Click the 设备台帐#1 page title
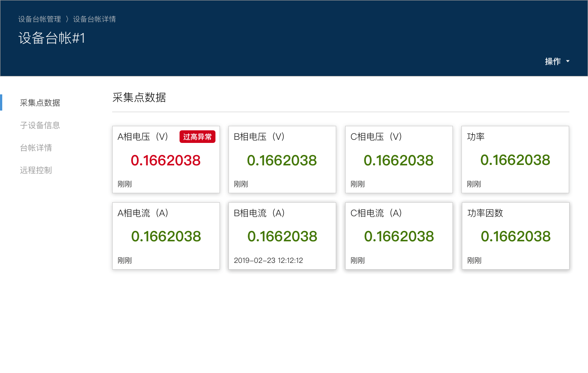 pos(52,38)
